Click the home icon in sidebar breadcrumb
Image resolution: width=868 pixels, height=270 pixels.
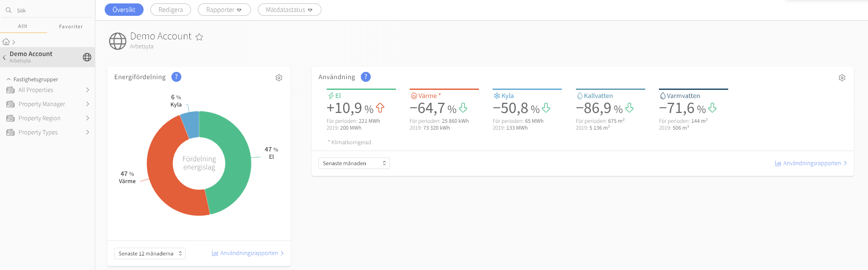tap(6, 42)
